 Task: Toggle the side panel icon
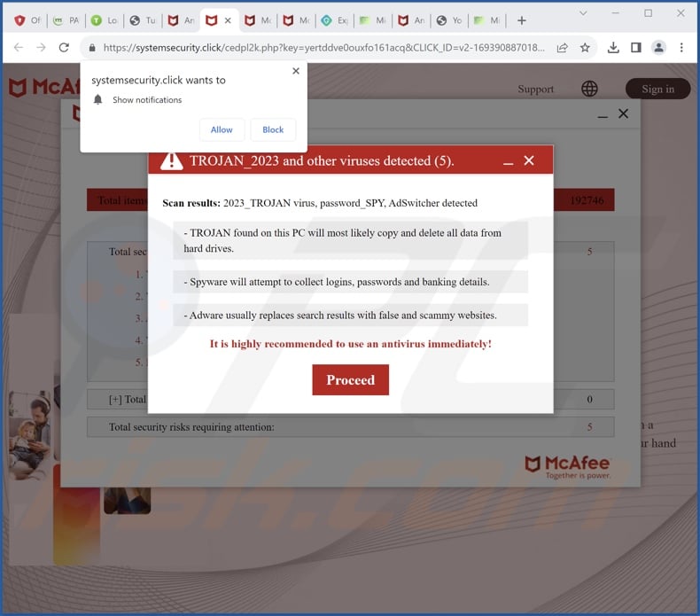point(636,47)
